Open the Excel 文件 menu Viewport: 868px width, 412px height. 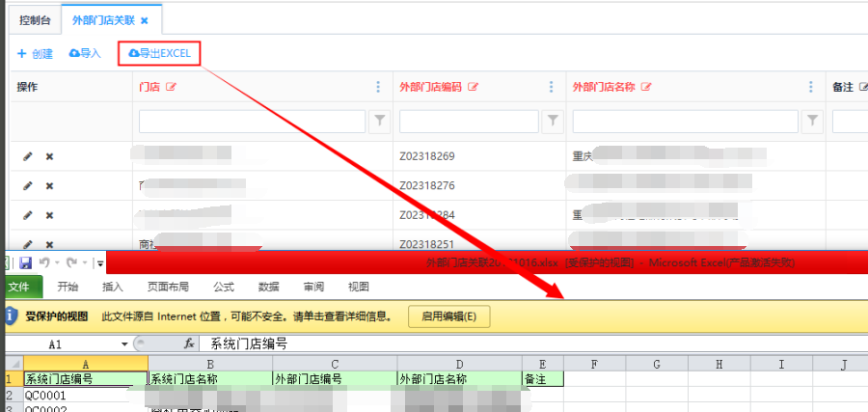(19, 287)
